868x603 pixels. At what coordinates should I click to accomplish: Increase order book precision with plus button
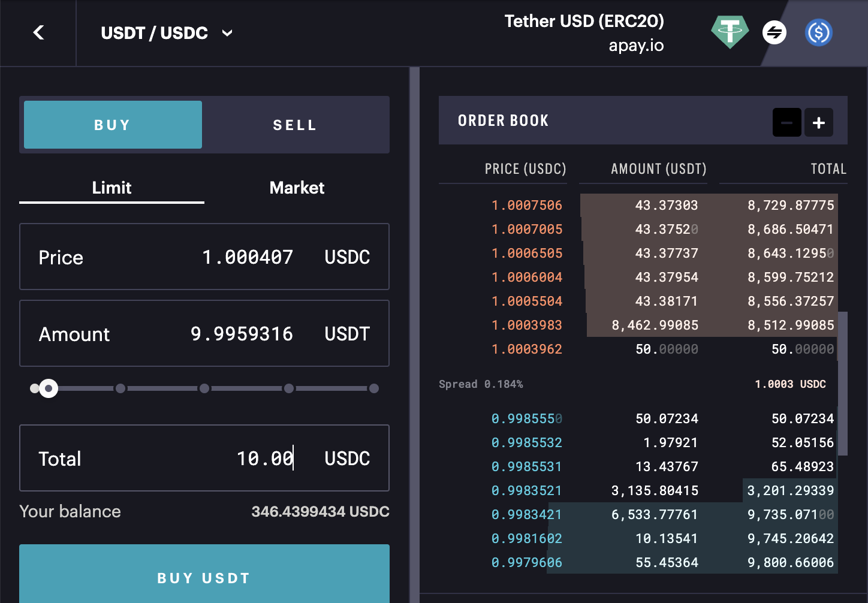[x=819, y=122]
